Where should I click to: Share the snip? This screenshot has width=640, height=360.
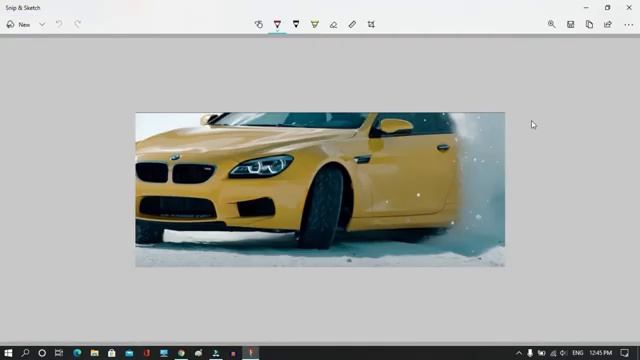click(x=608, y=24)
